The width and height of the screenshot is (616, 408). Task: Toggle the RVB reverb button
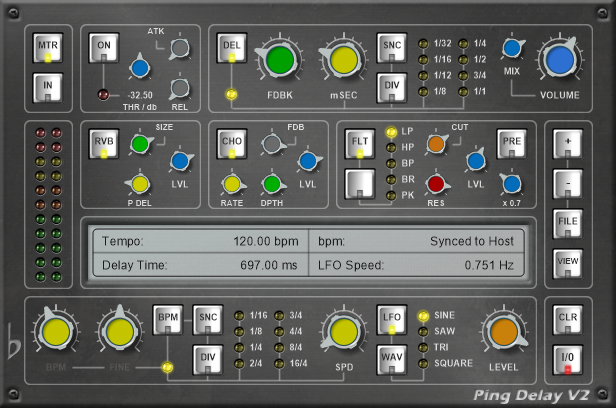(103, 142)
